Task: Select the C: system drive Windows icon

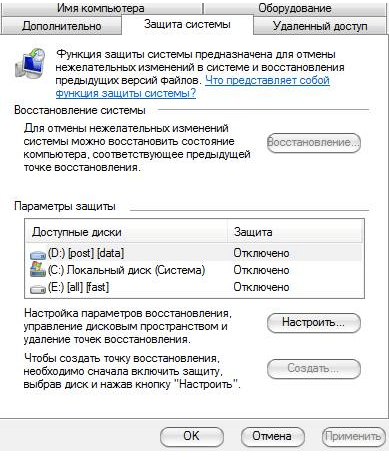Action: tap(38, 269)
